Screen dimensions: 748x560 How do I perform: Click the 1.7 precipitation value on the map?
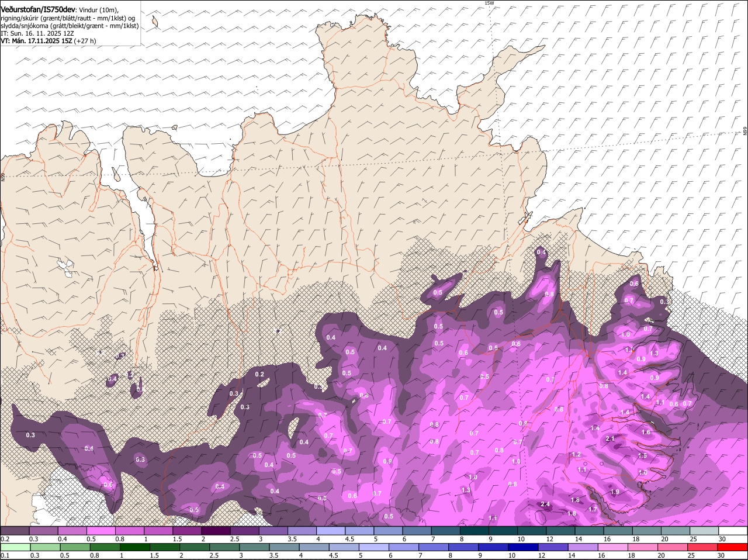(593, 510)
